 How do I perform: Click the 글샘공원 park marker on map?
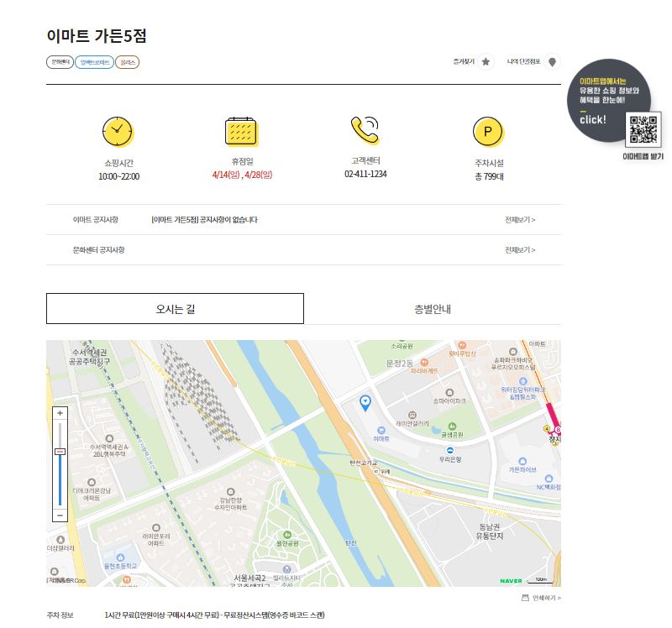click(452, 427)
